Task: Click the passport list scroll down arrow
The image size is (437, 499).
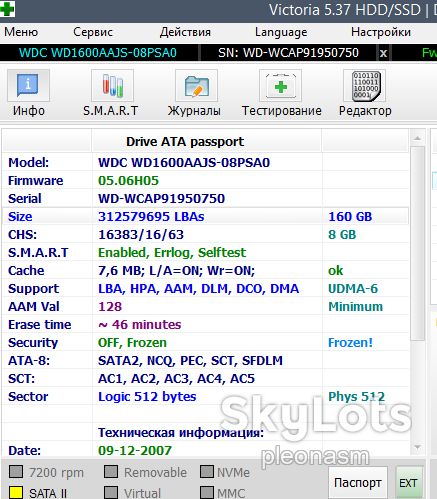Action: click(418, 447)
